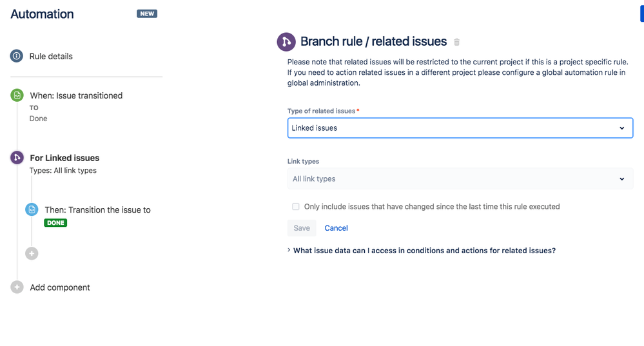Open the Type of related issues dropdown
The height and width of the screenshot is (346, 644).
click(460, 128)
